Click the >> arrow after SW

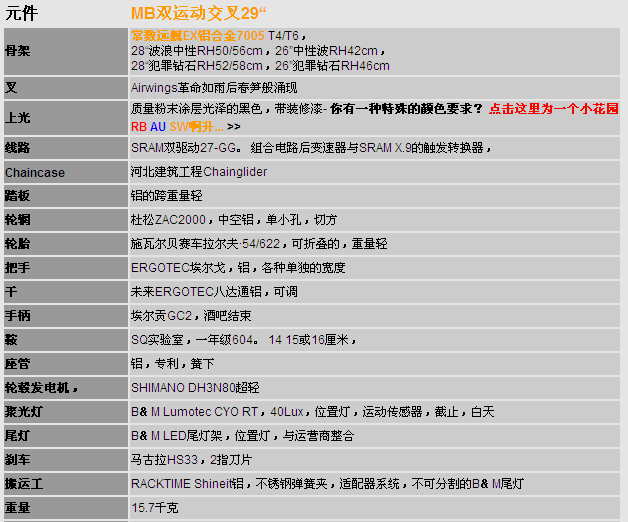pyautogui.click(x=233, y=127)
